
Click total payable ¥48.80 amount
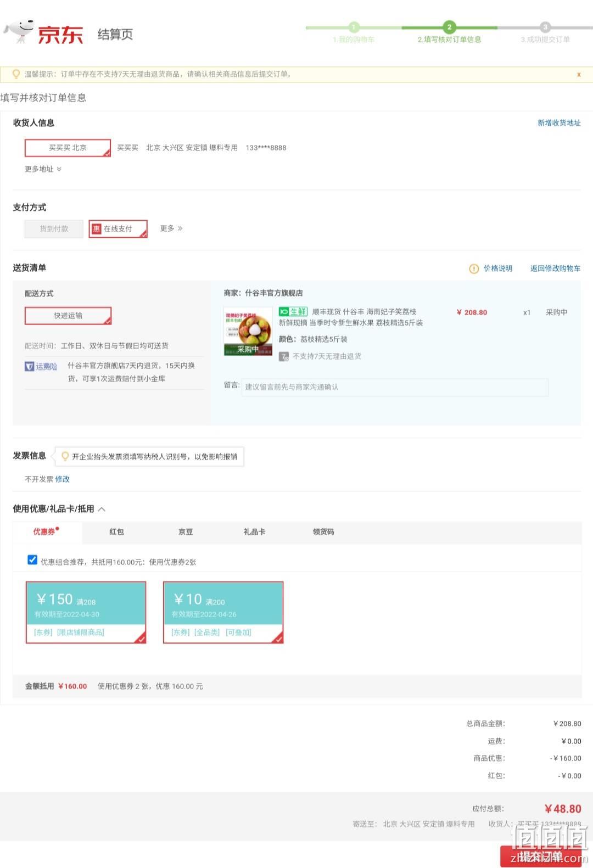[x=563, y=809]
